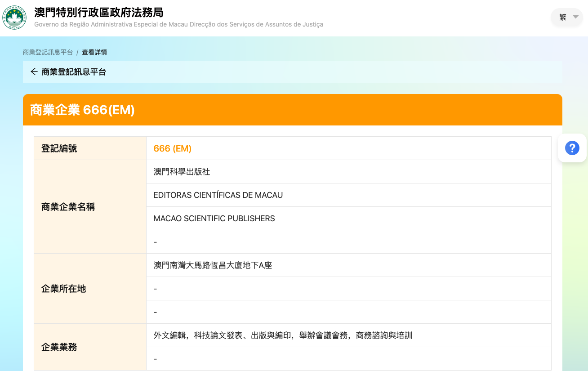Screen dimensions: 588x371
Task: Click the orange 666 (EM) registration number
Action: (172, 148)
